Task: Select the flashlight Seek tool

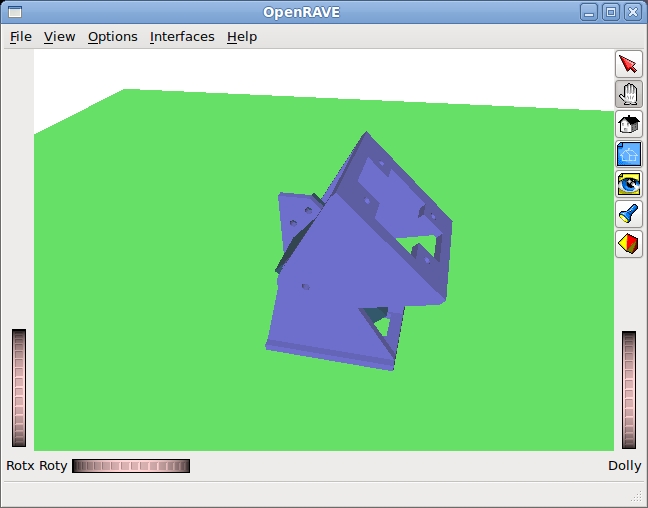Action: tap(629, 214)
